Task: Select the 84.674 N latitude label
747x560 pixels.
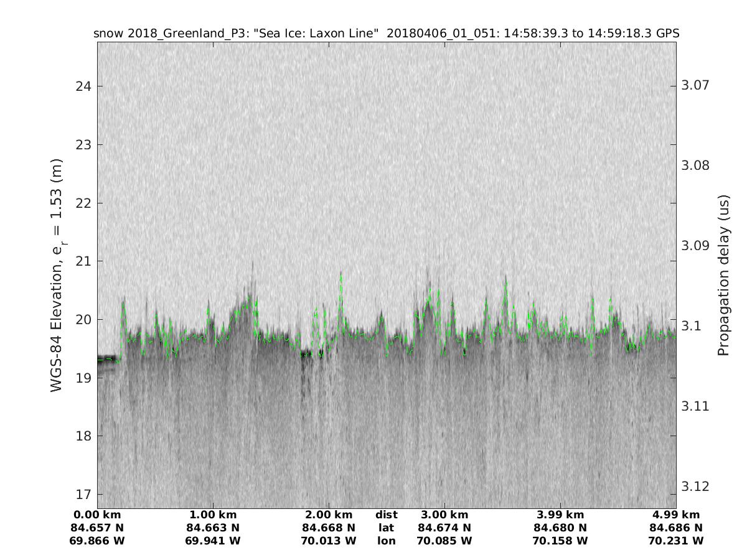Action: (444, 528)
